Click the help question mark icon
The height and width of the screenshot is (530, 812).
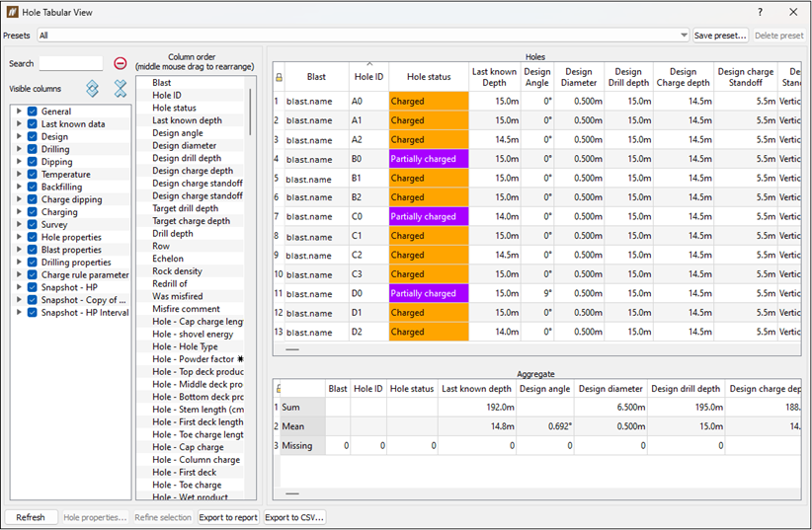pos(760,12)
